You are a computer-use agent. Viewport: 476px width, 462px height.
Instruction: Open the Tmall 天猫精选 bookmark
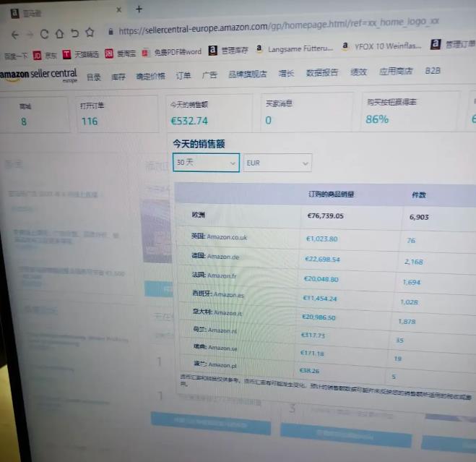(81, 54)
